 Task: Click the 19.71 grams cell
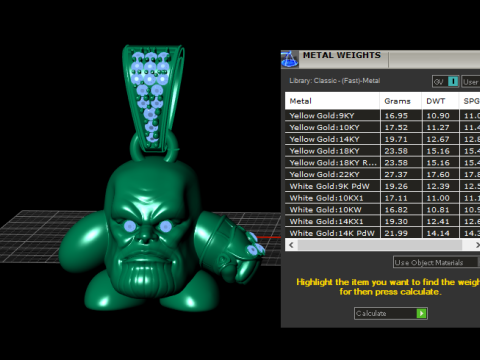(401, 139)
